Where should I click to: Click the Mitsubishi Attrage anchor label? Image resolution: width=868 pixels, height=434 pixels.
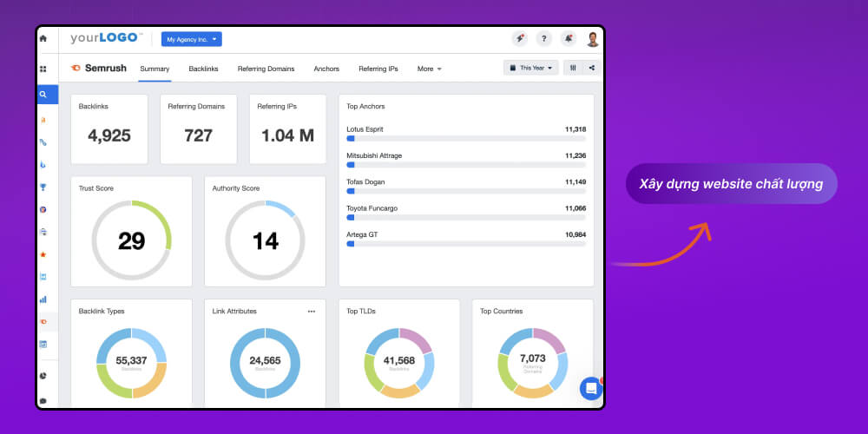(x=374, y=155)
